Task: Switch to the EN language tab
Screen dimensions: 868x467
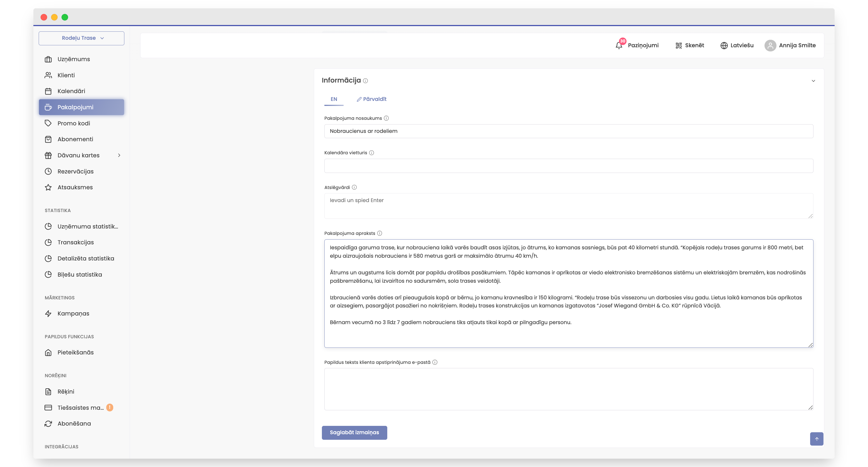Action: point(334,99)
